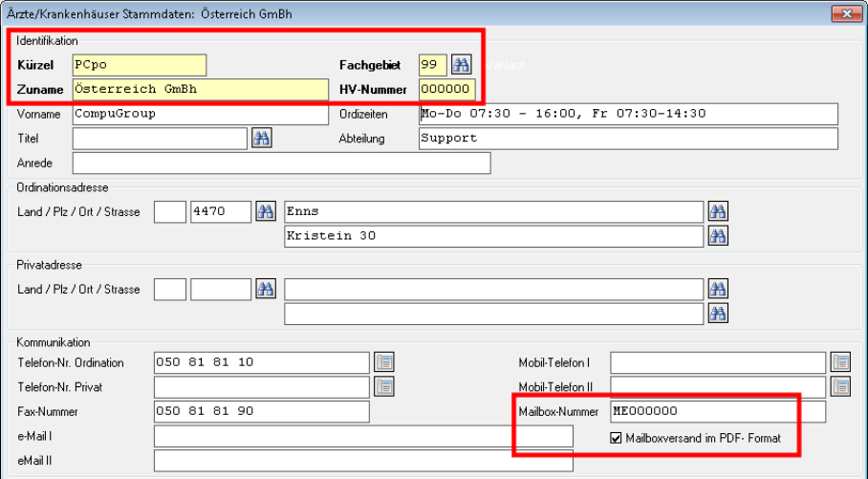Click the empty Telefon-Nr. Privat field
Viewport: 868px width, 479px height.
[x=261, y=387]
